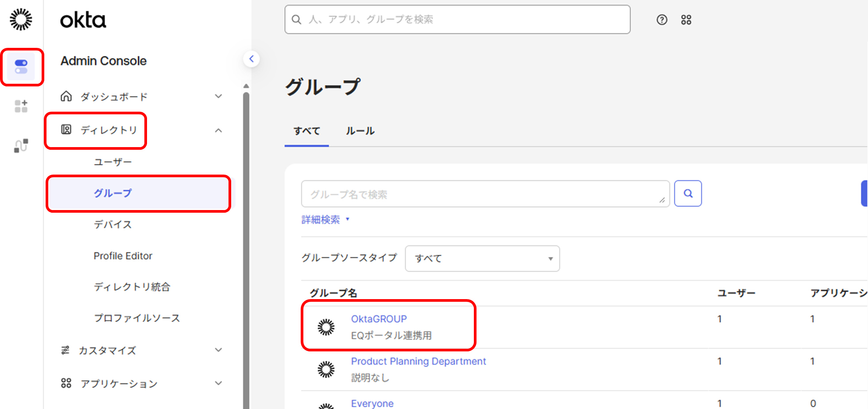This screenshot has width=868, height=409.
Task: Collapse the sidebar with the left chevron button
Action: click(251, 58)
